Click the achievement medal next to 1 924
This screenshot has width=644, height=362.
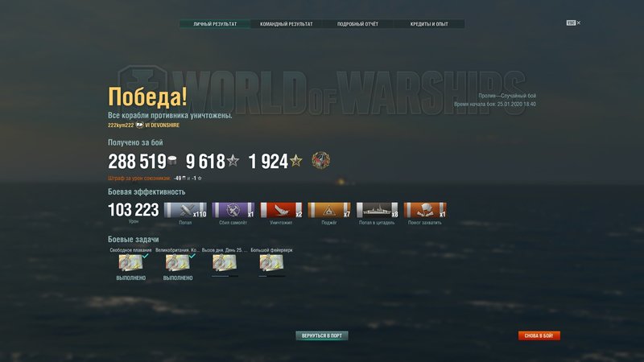point(320,160)
